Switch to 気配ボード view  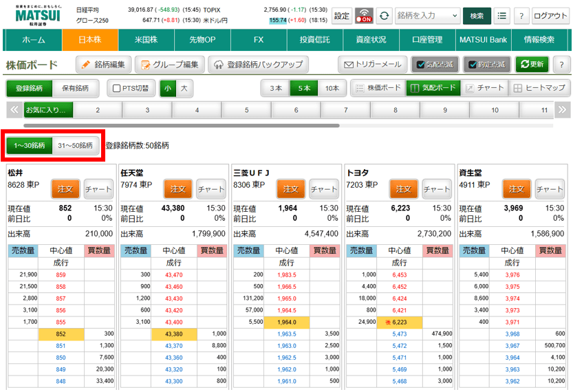[433, 88]
